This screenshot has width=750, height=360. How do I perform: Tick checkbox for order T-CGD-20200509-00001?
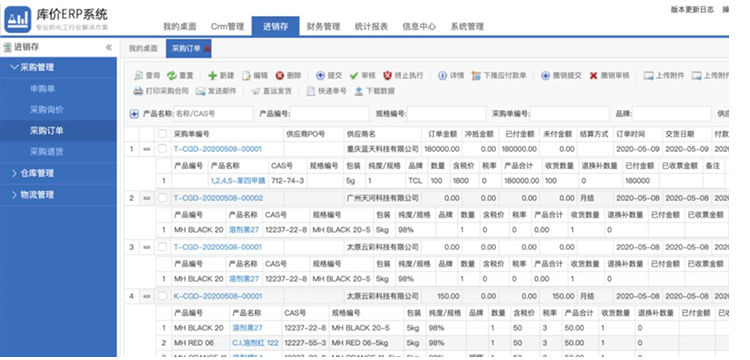tap(163, 149)
